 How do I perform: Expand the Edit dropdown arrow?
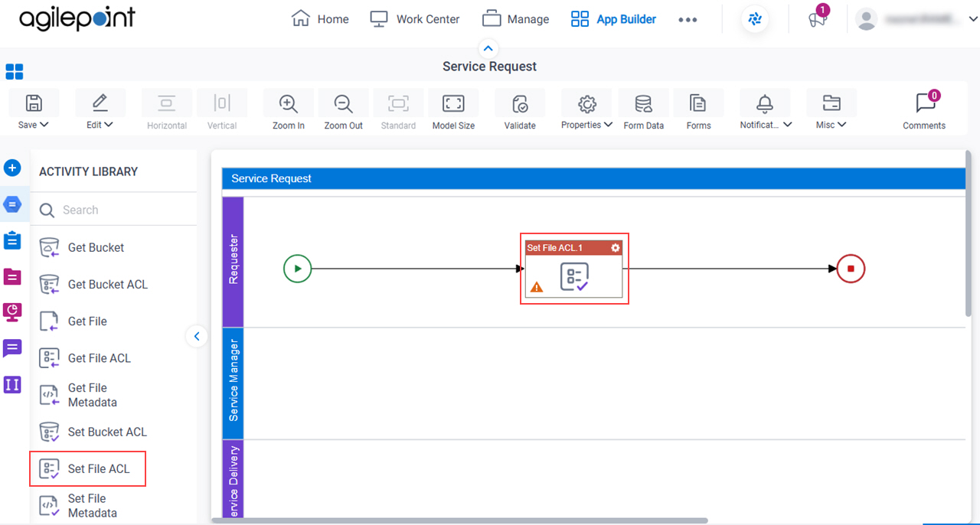(x=109, y=125)
